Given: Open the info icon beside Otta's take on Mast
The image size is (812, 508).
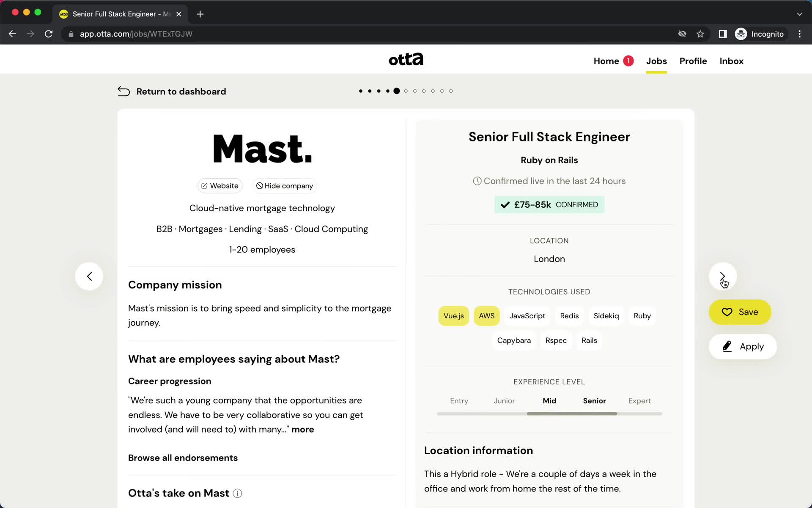Looking at the screenshot, I should pyautogui.click(x=238, y=493).
